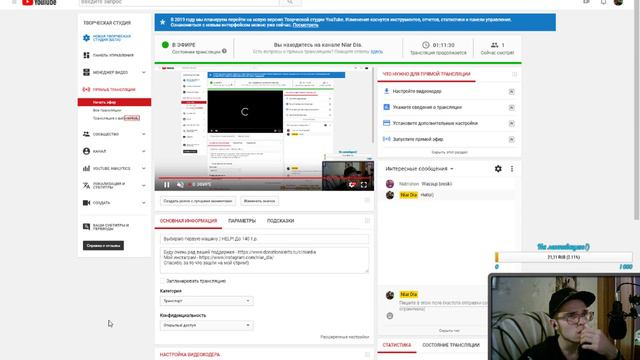The image size is (640, 360).
Task: Open the chat three-dot more menu
Action: 512,169
